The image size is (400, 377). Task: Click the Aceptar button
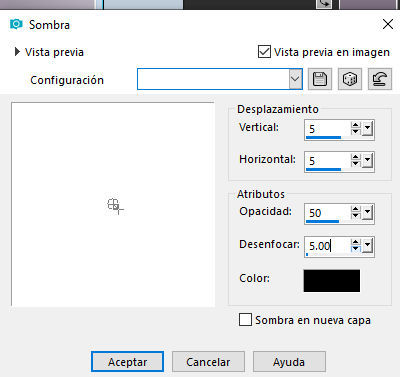[127, 362]
